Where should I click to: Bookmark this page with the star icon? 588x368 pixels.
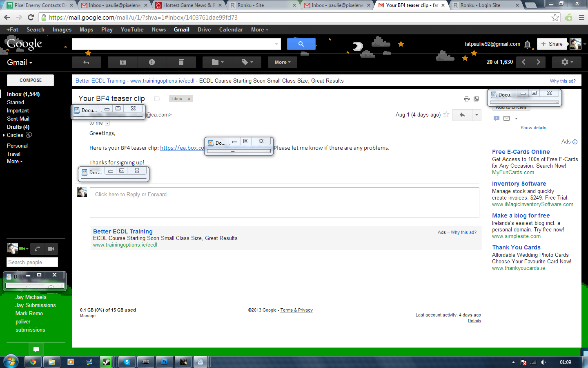point(555,17)
